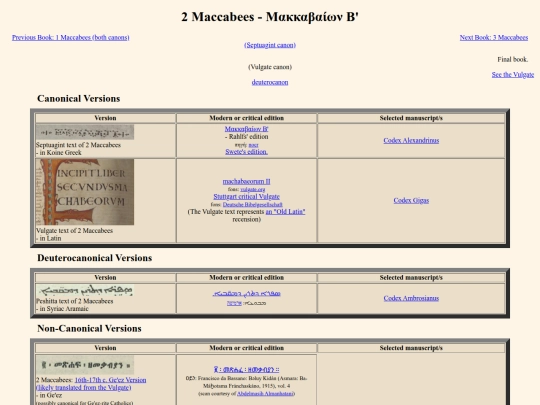Click "Septuagint text of 2 Maccabees" caption
The image size is (540, 405).
click(x=78, y=145)
